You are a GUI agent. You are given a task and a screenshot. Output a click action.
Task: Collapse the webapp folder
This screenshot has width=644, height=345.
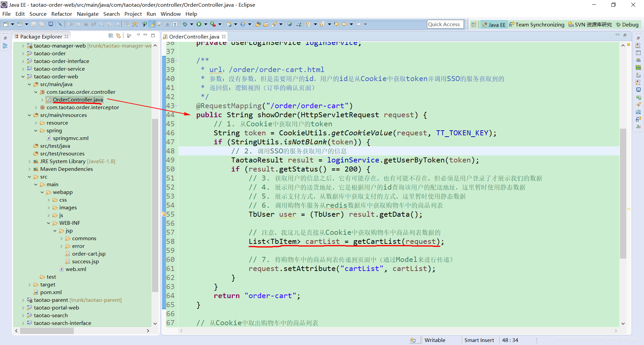(x=42, y=192)
